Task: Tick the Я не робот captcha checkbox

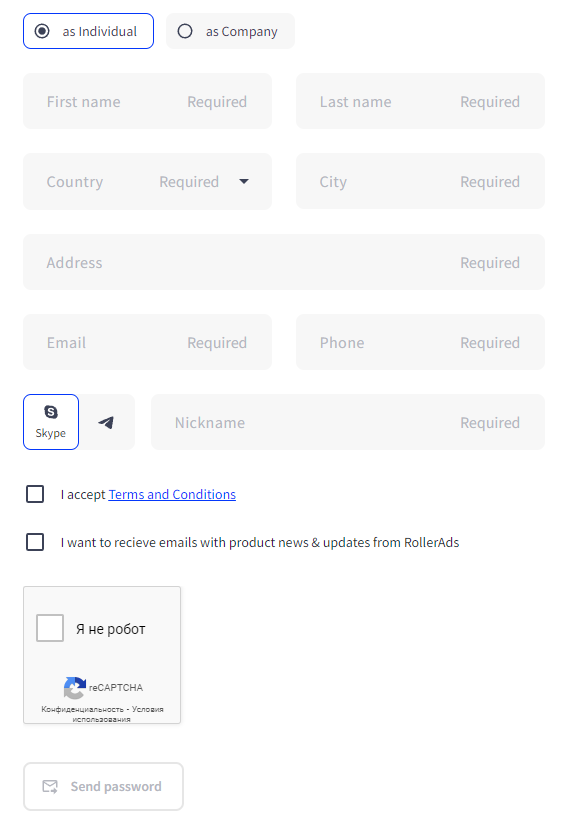Action: [50, 628]
